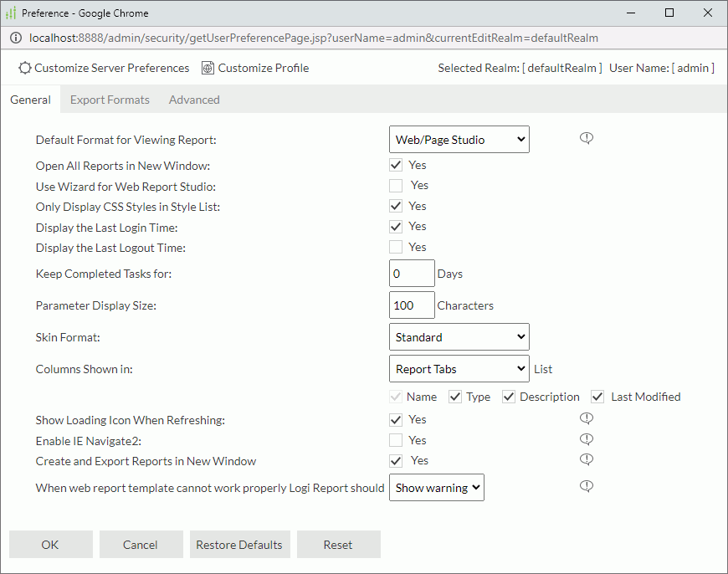
Task: Enable Use Wizard for Web Report Studio
Action: tap(395, 185)
